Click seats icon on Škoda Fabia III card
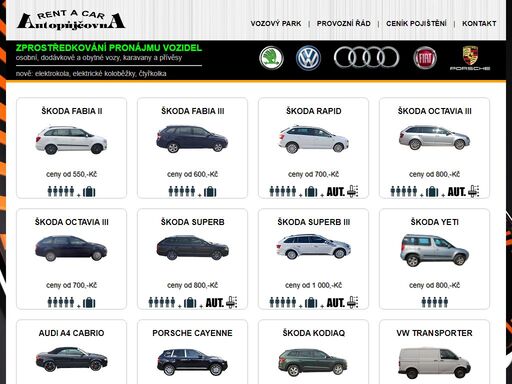This screenshot has width=512, height=384. coord(182,191)
